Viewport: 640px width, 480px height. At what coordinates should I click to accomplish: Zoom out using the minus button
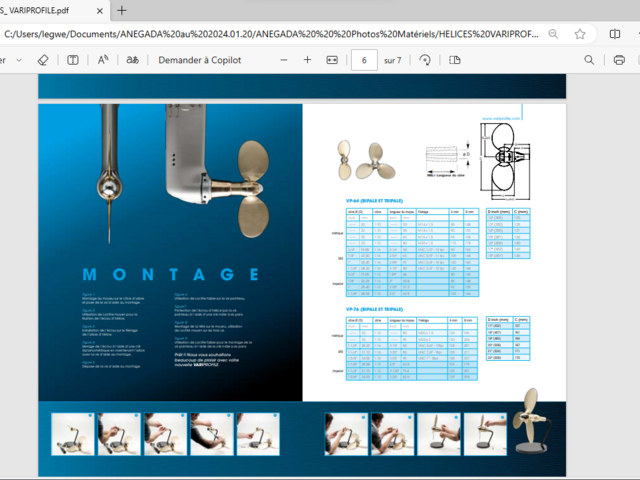284,60
